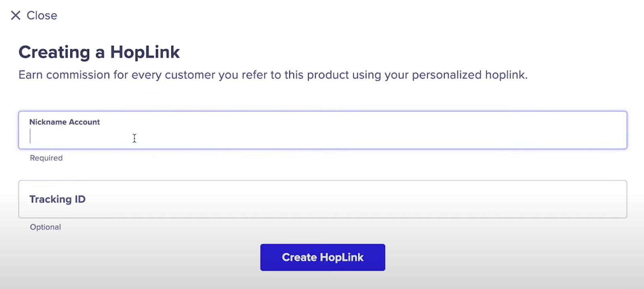
Task: Click the Optional label under Tracking ID
Action: [45, 227]
